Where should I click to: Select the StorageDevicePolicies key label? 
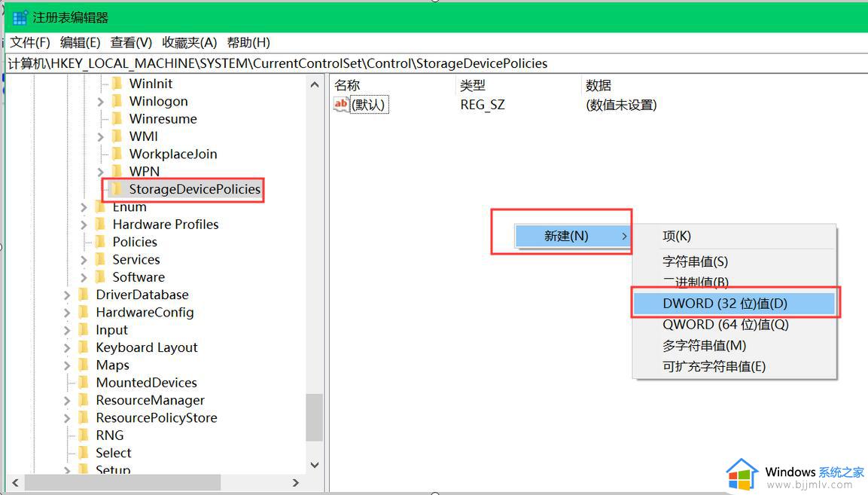click(194, 190)
